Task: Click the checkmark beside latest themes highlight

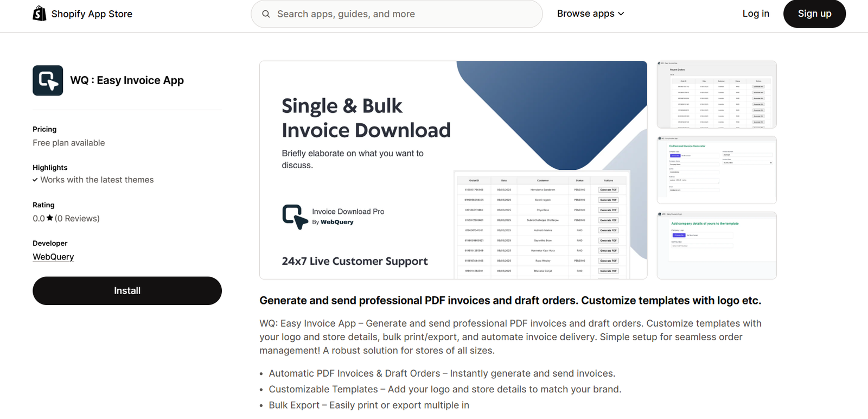Action: 35,180
